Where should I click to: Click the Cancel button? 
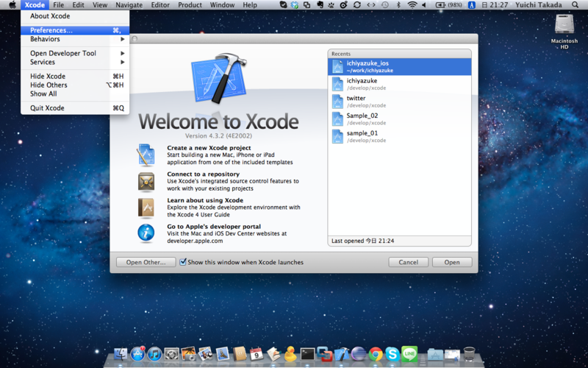409,262
